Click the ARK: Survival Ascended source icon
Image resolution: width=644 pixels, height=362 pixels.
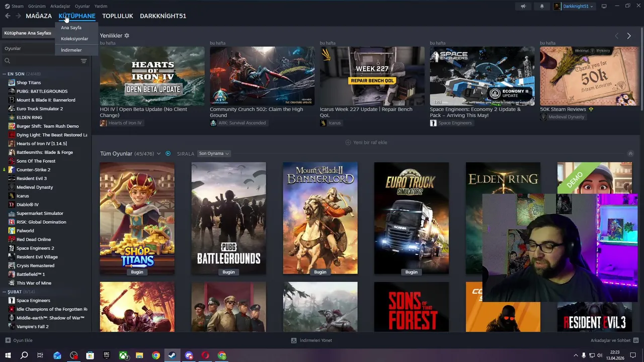tap(213, 123)
